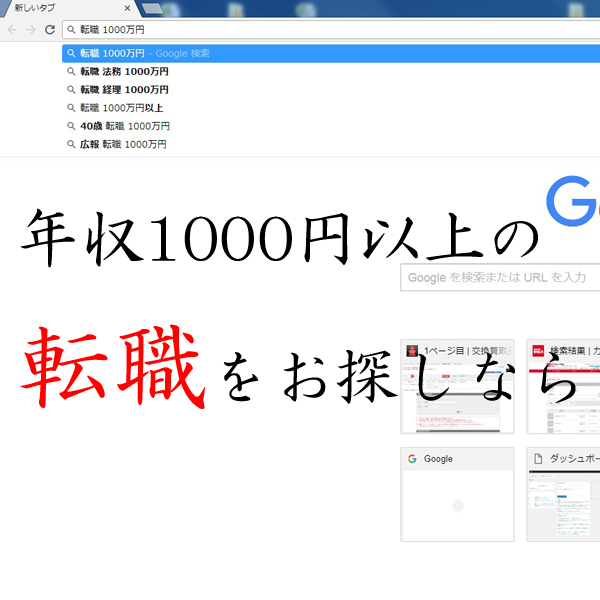Image resolution: width=600 pixels, height=600 pixels.
Task: Click the browser forward arrow button
Action: (x=31, y=30)
